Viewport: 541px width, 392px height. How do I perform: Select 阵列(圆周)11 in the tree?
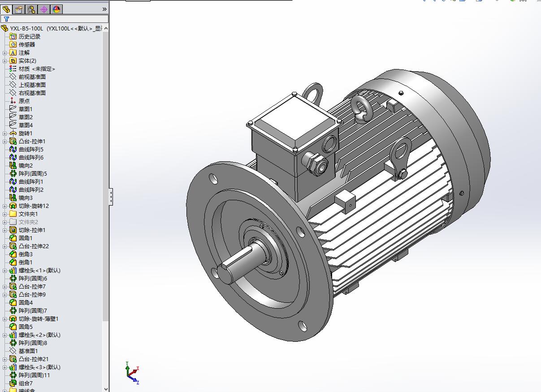(x=34, y=375)
